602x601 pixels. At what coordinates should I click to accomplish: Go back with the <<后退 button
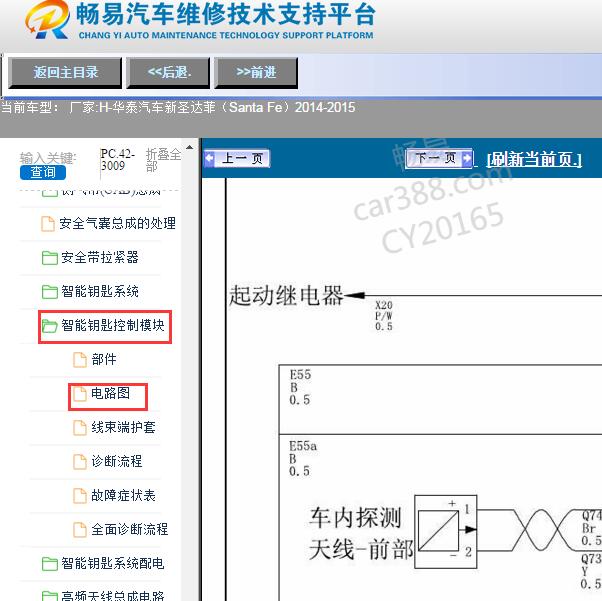click(169, 73)
